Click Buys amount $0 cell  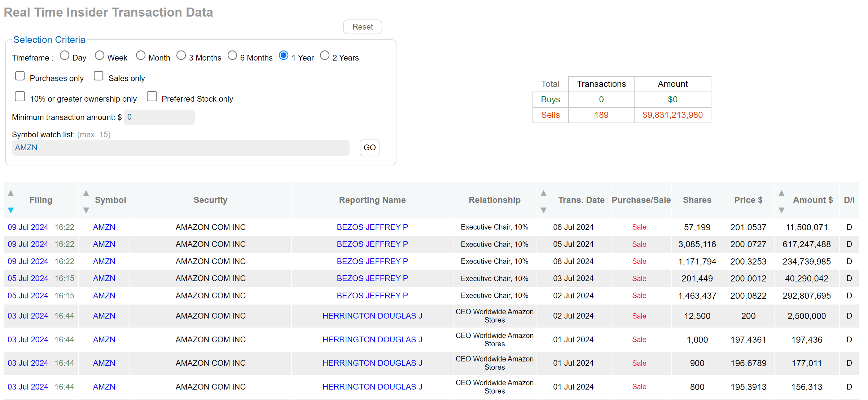672,99
